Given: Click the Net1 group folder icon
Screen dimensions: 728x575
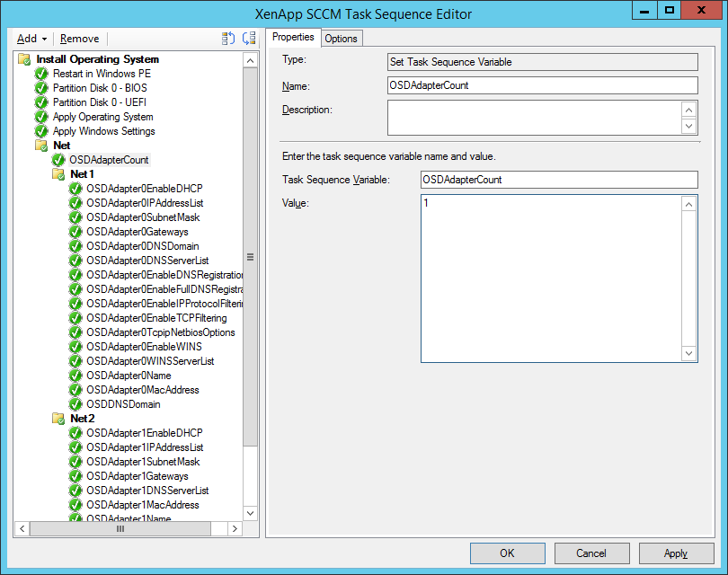Looking at the screenshot, I should [58, 174].
